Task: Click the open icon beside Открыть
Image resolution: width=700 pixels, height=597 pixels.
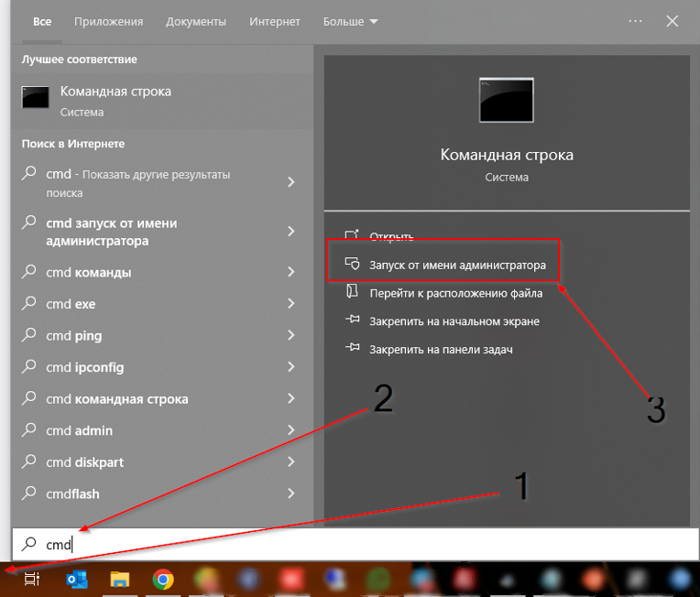Action: [352, 235]
